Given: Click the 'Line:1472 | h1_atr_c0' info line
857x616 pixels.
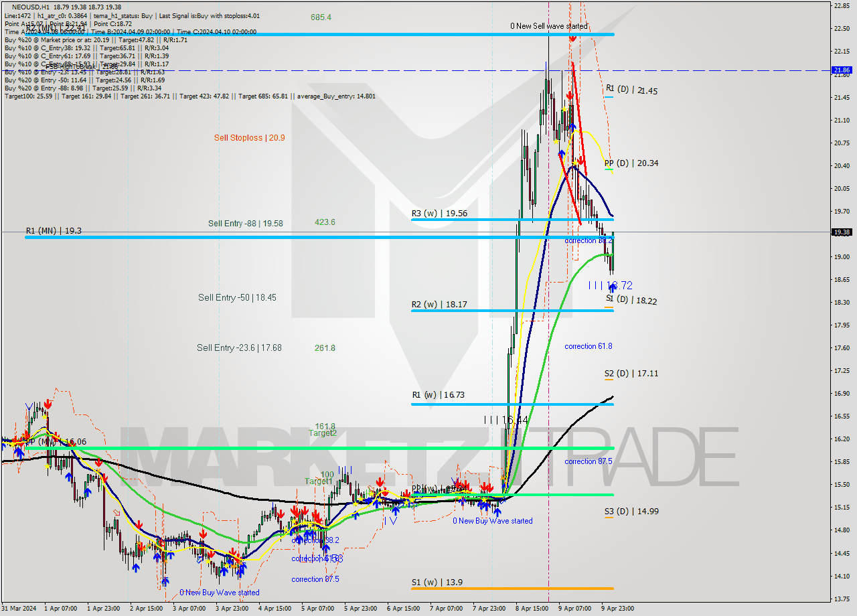Looking at the screenshot, I should 132,15.
